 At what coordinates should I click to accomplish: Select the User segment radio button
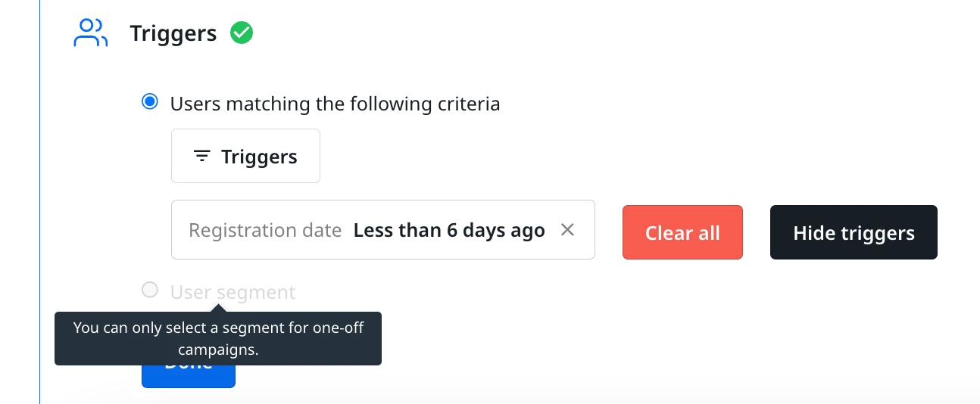click(150, 290)
